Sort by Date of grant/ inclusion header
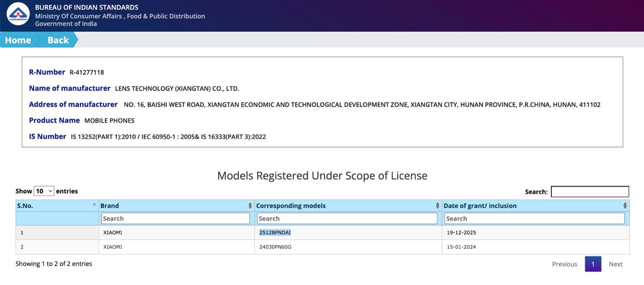The height and width of the screenshot is (285, 644). click(536, 206)
